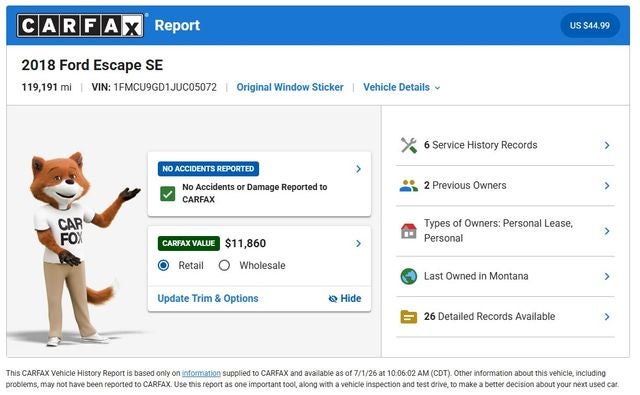The image size is (640, 395).
Task: Click the CARFAX logo in header
Action: pyautogui.click(x=80, y=25)
